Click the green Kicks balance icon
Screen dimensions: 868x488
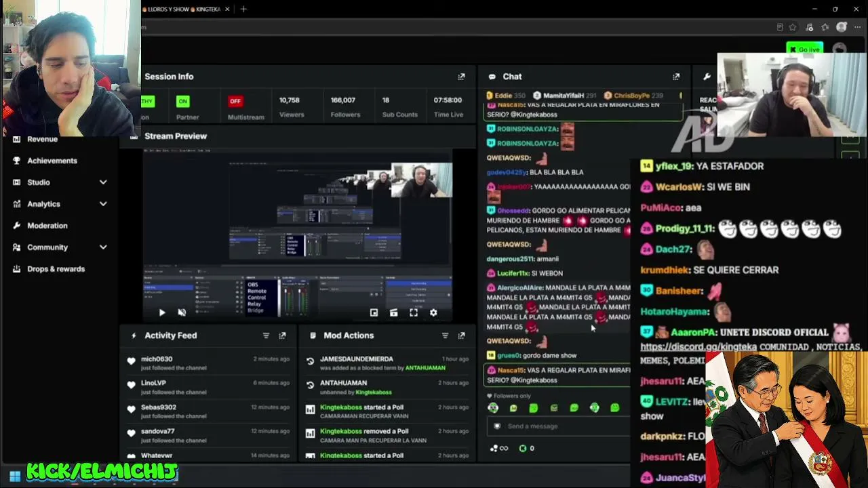coord(522,448)
